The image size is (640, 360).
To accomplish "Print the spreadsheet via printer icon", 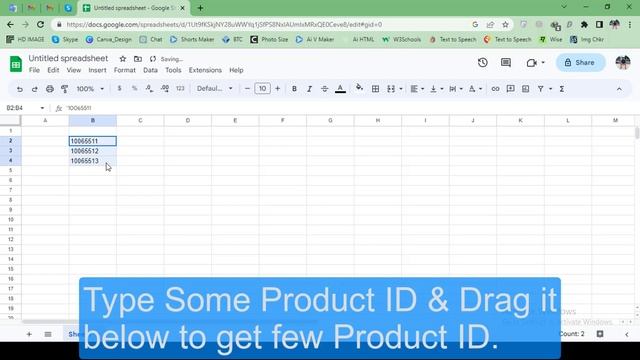I will point(50,89).
